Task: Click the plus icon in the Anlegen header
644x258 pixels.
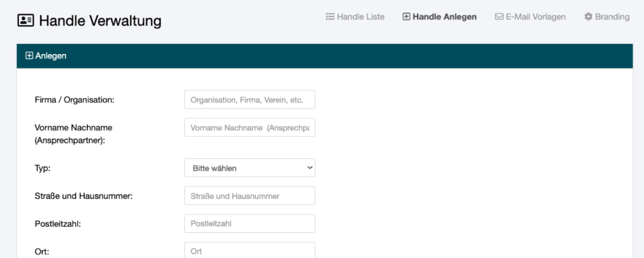Action: (x=29, y=56)
